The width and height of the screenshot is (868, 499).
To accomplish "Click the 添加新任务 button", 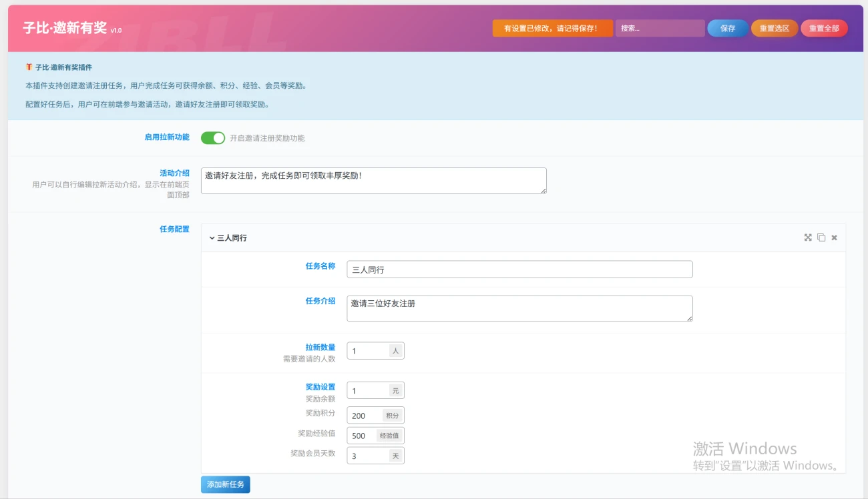I will [x=225, y=484].
